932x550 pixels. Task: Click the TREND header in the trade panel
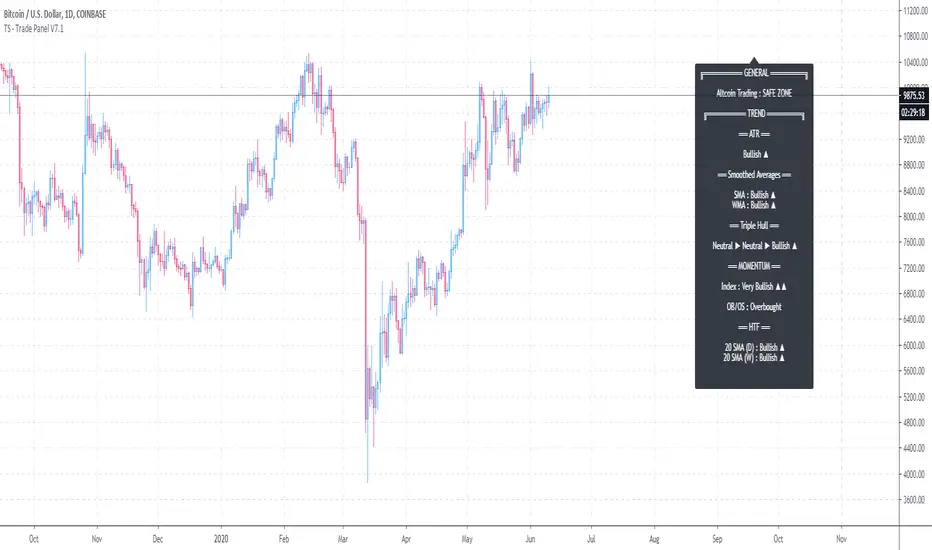(754, 114)
